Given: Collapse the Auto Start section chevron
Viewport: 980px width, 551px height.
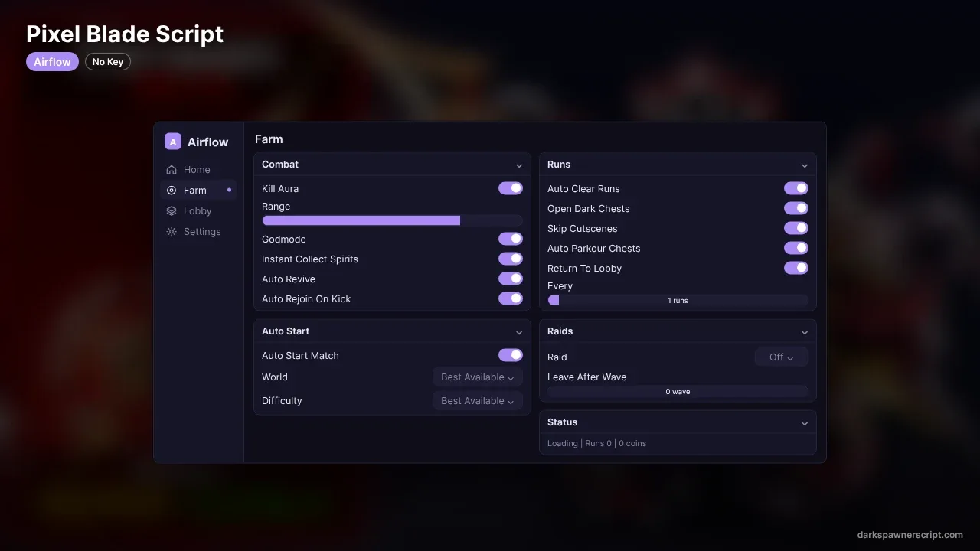Looking at the screenshot, I should point(519,332).
